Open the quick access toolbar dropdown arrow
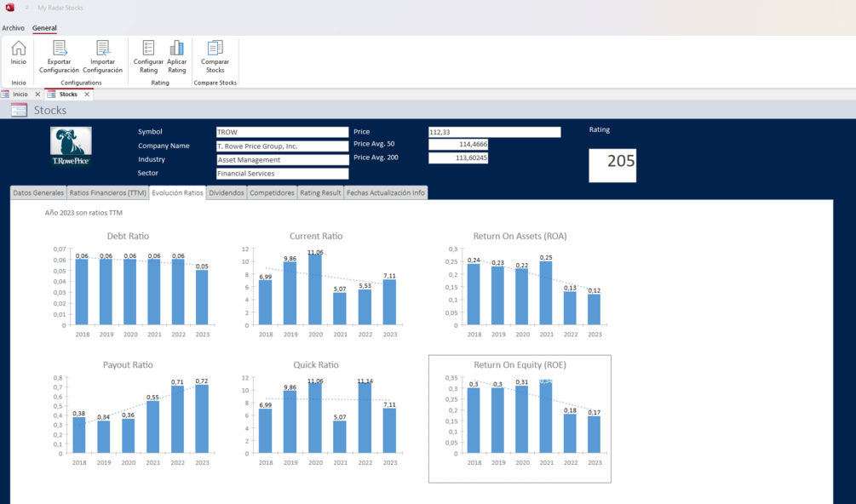This screenshot has width=856, height=504. (x=26, y=8)
